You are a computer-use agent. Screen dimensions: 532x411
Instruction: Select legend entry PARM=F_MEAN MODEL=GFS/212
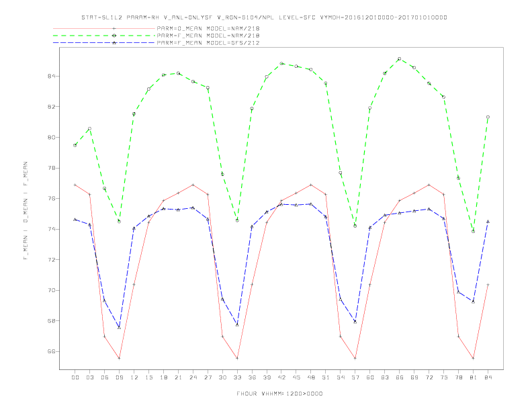208,43
